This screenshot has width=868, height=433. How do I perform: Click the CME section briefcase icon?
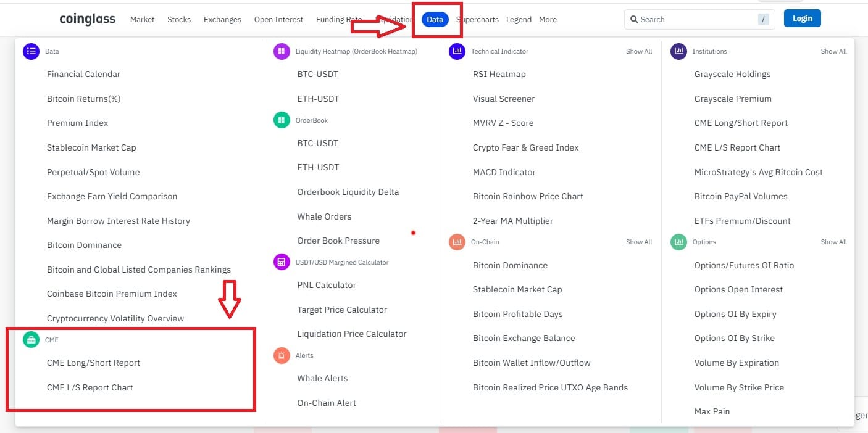pyautogui.click(x=31, y=340)
